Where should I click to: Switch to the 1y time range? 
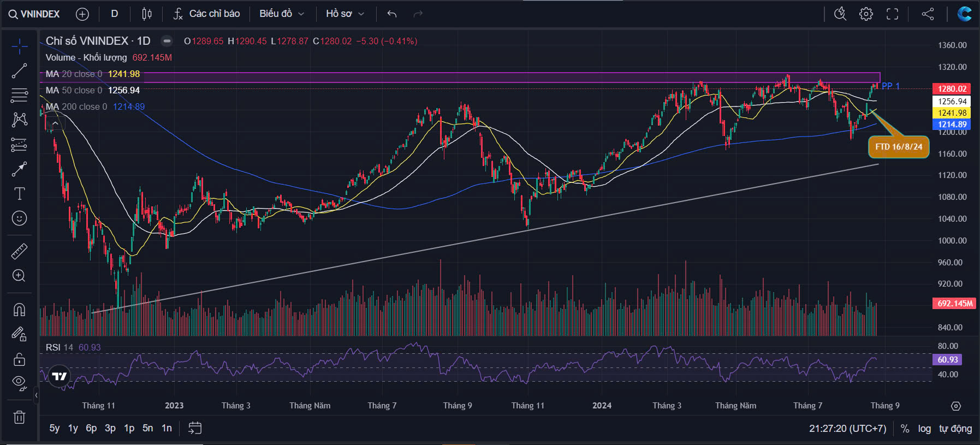click(73, 428)
